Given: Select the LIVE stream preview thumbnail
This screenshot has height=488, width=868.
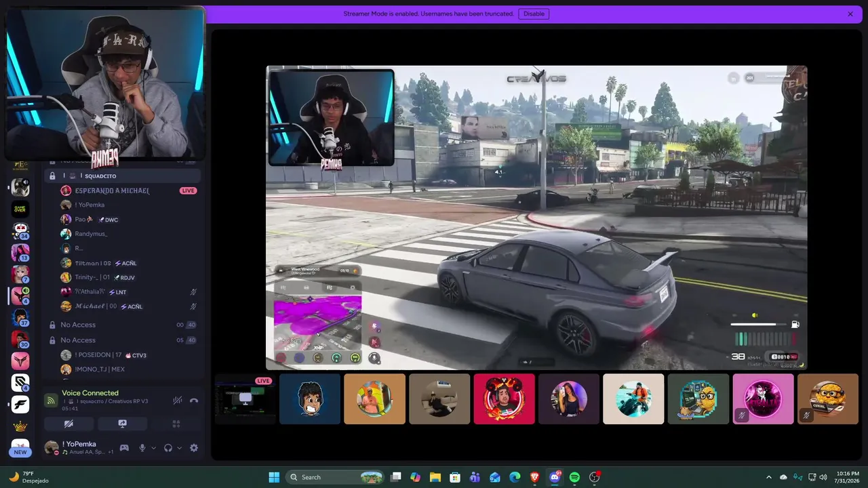Looking at the screenshot, I should click(x=245, y=399).
